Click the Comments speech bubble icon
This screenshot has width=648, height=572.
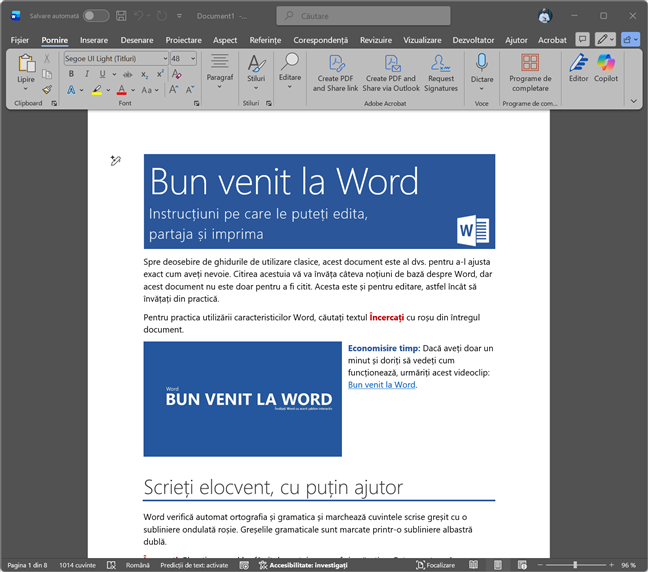pyautogui.click(x=582, y=40)
